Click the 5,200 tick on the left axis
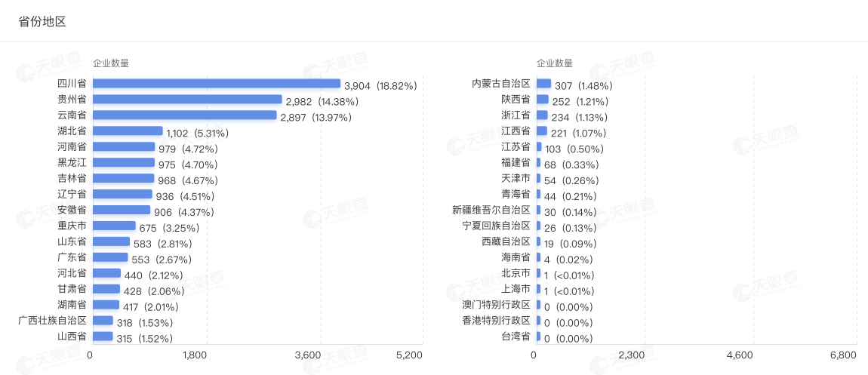Screen dimensions: 868x375 click(408, 355)
